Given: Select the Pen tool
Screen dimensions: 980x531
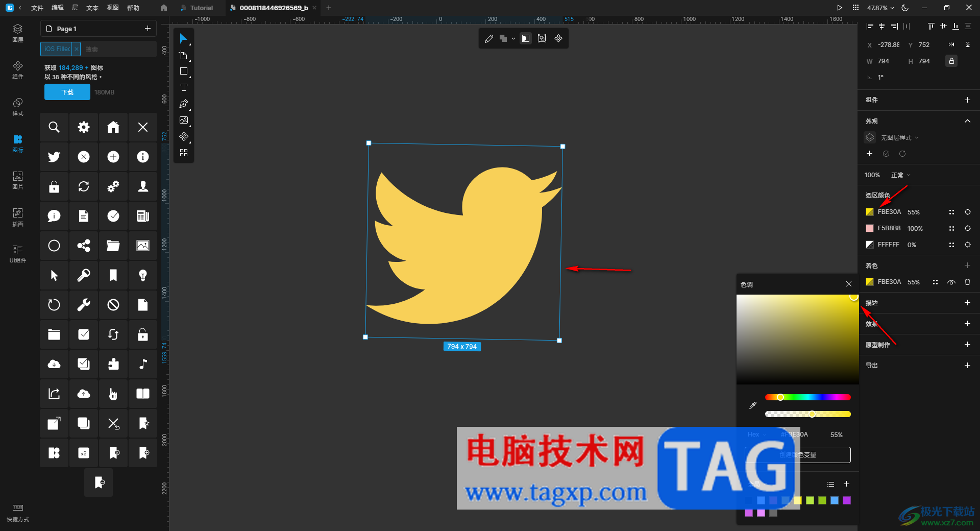Looking at the screenshot, I should [x=184, y=104].
